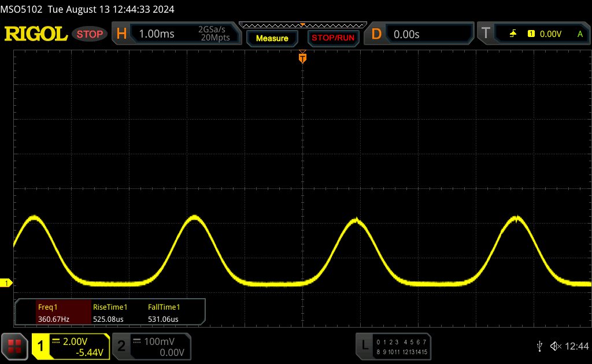Image resolution: width=592 pixels, height=364 pixels.
Task: Open the trigger T settings icon
Action: 485,34
